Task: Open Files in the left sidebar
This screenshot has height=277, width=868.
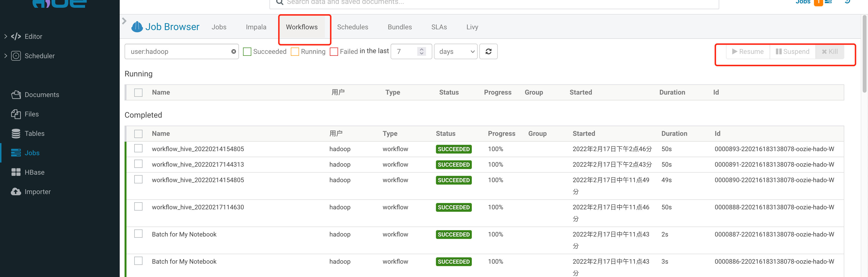Action: point(16,114)
